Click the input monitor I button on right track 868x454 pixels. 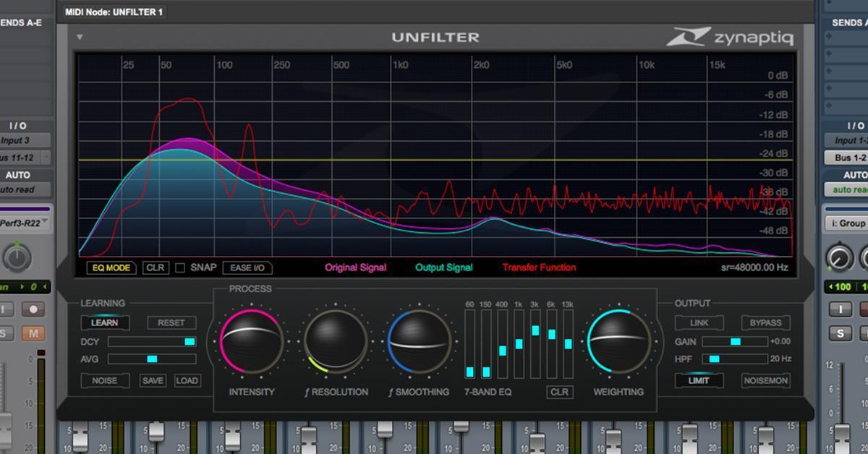pos(841,309)
